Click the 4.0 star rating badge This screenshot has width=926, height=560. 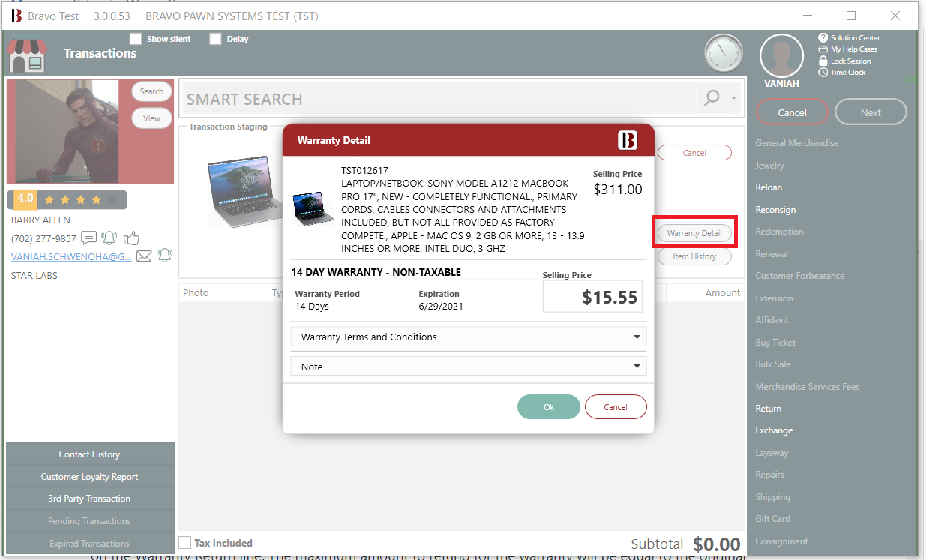pos(25,199)
